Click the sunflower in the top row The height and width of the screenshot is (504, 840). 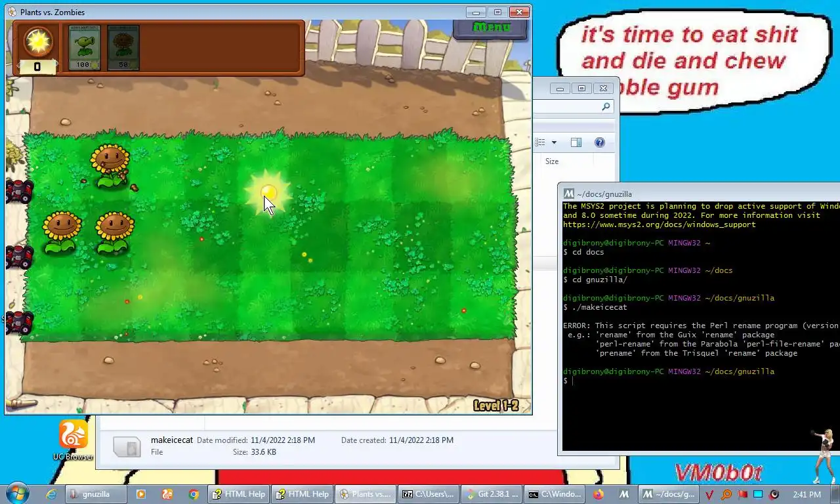tap(110, 165)
